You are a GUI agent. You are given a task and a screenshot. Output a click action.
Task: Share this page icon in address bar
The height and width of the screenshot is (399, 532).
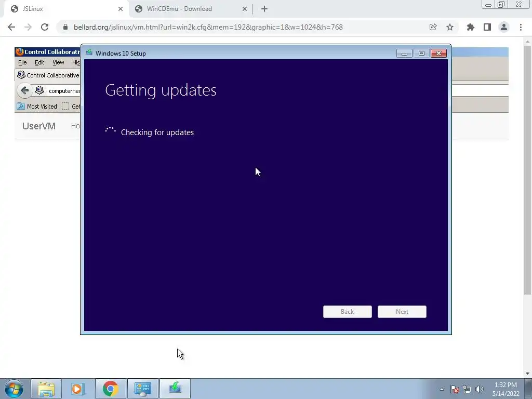(433, 27)
